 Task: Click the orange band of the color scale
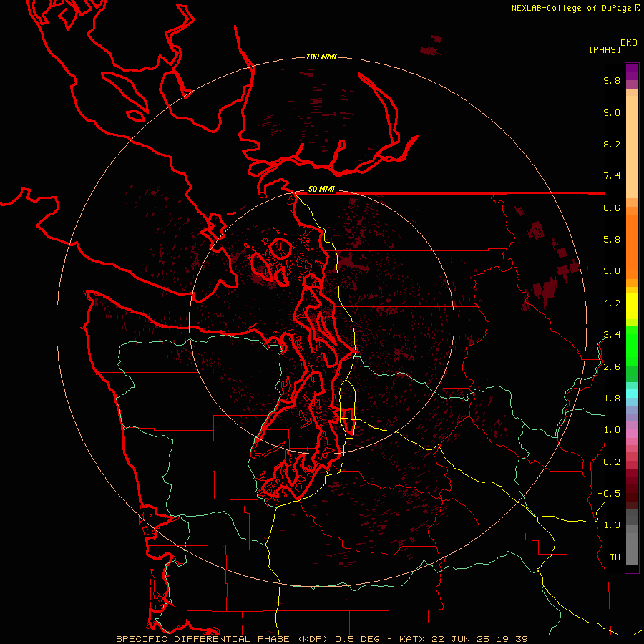pyautogui.click(x=632, y=247)
